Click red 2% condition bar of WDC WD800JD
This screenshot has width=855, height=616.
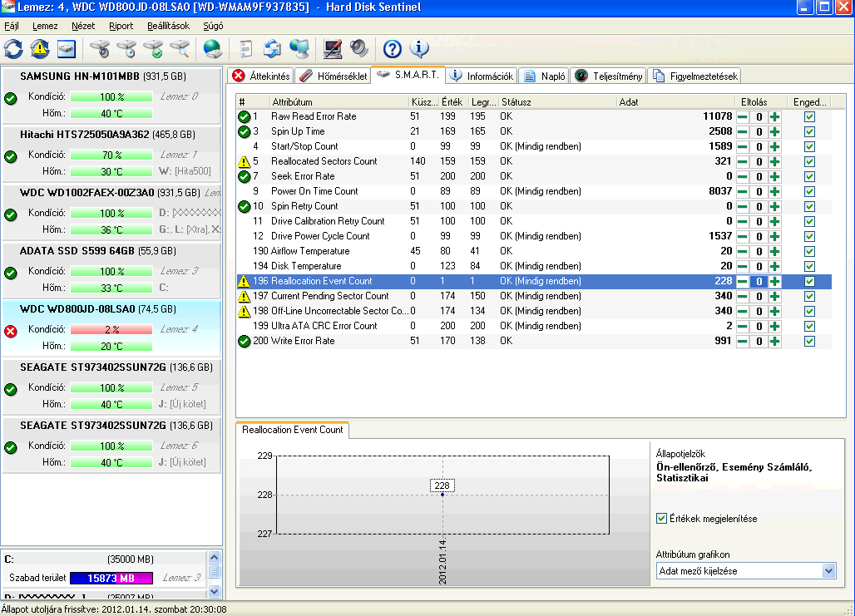111,329
